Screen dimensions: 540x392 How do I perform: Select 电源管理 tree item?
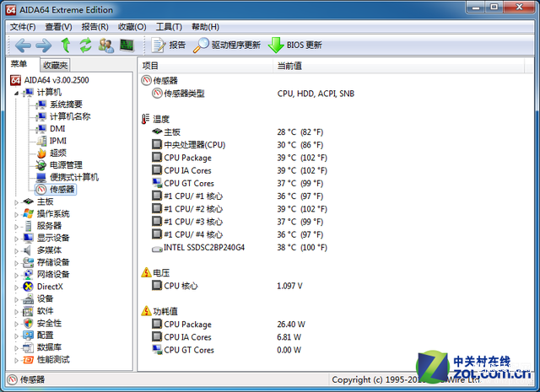(x=60, y=165)
